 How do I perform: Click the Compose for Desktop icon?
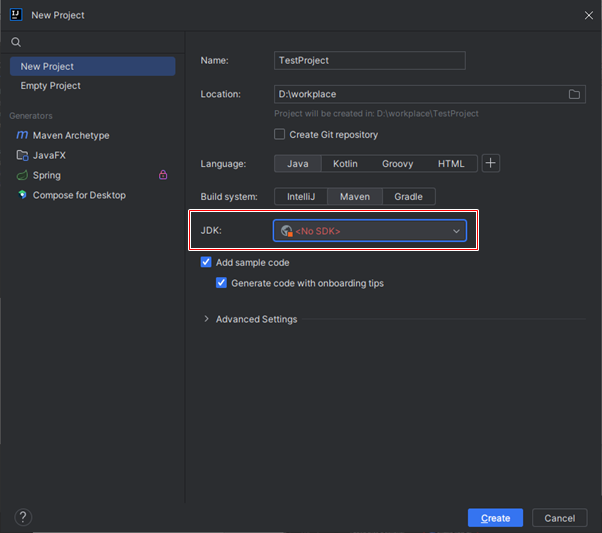click(x=22, y=195)
